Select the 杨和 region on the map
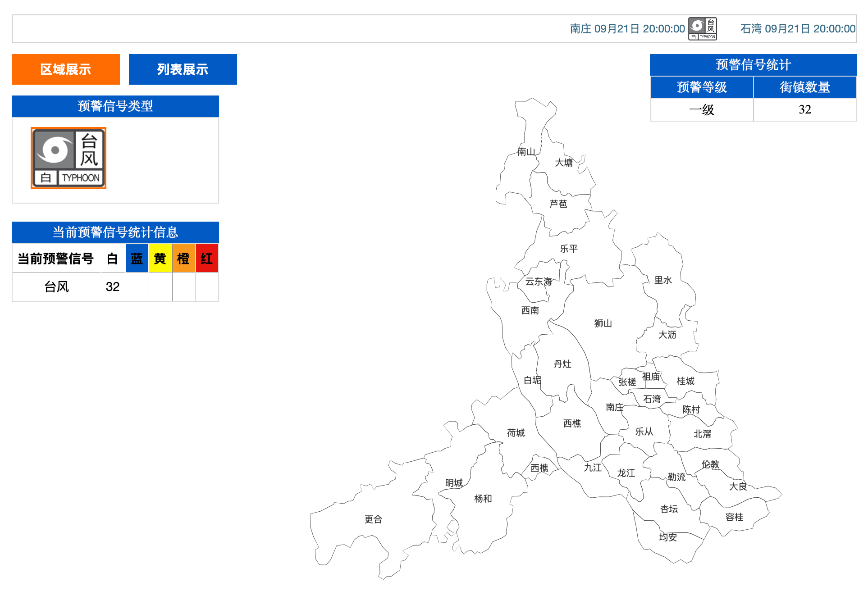Screen dimensions: 868x591 [483, 499]
